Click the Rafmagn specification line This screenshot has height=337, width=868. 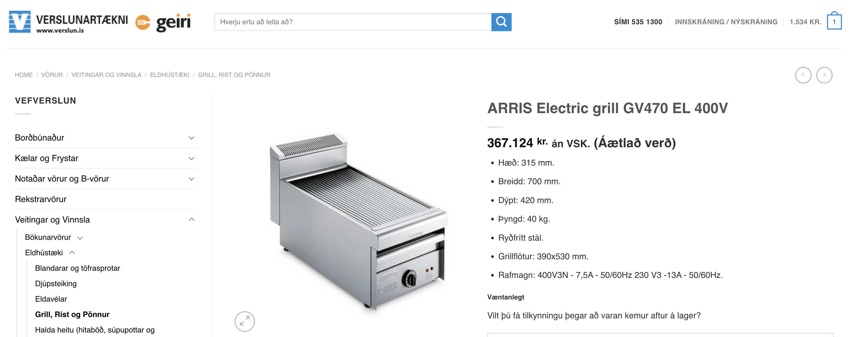point(610,275)
